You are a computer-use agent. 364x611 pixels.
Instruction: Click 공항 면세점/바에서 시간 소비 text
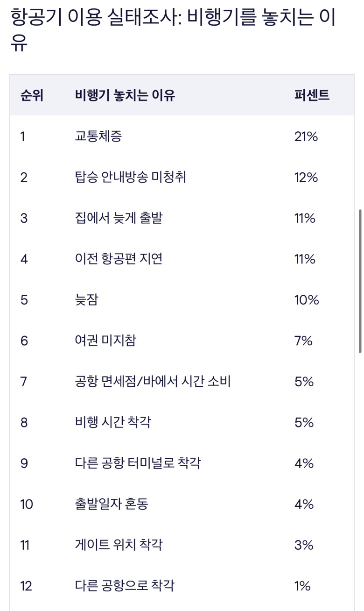tap(153, 382)
